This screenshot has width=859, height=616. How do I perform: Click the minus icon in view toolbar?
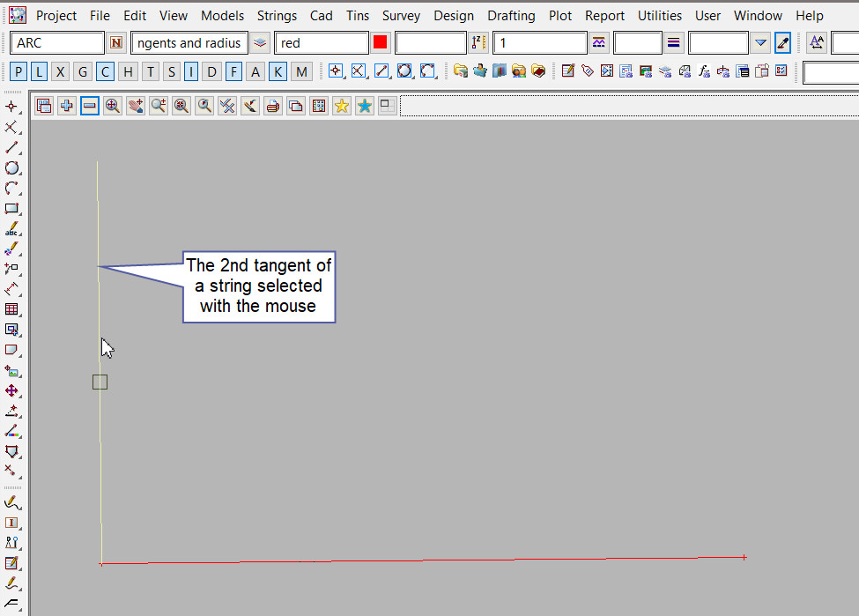[90, 106]
